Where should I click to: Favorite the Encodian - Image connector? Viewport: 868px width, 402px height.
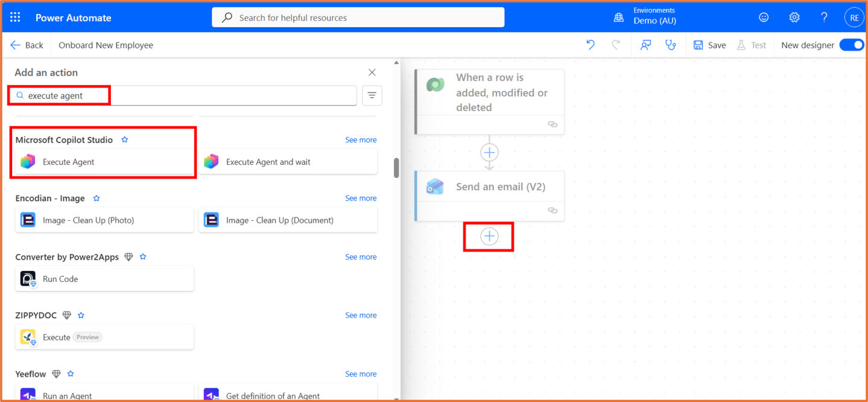96,198
